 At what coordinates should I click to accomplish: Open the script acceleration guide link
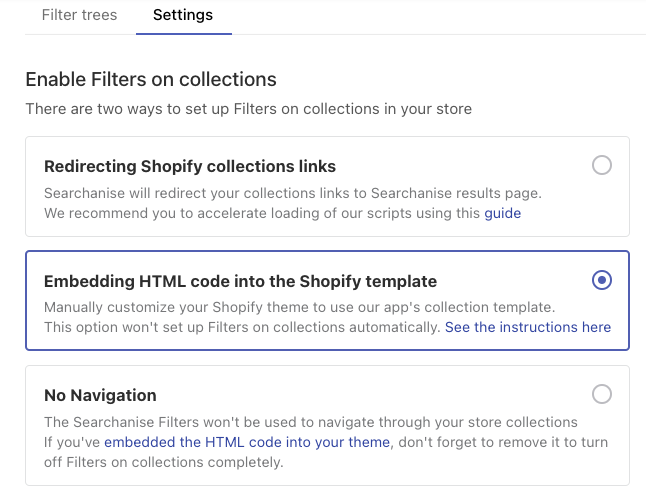point(503,213)
